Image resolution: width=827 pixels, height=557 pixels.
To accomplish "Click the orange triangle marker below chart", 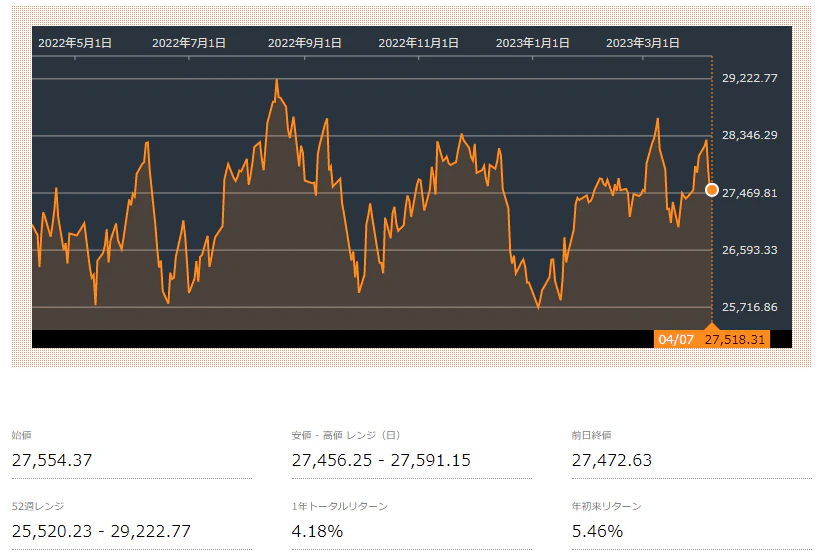I will pyautogui.click(x=712, y=326).
